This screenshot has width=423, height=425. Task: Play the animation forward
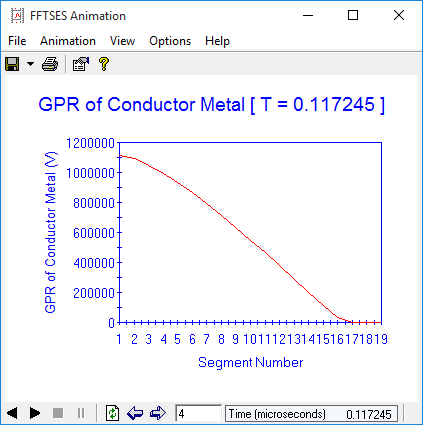click(35, 413)
